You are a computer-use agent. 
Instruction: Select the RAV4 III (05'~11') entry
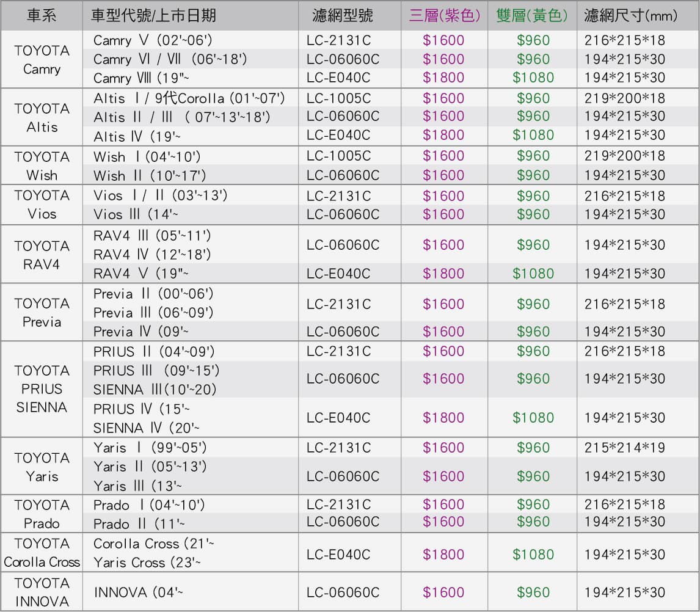click(151, 235)
